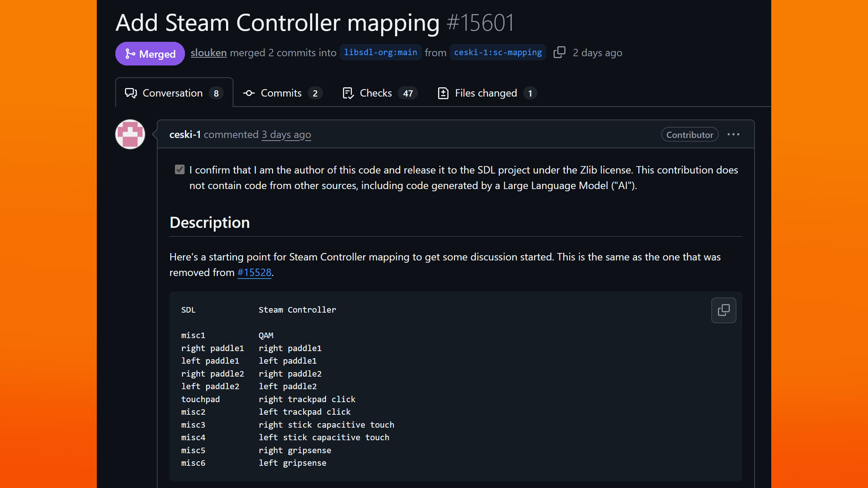Click the 'Add Steam Controller mapping' title

click(278, 23)
